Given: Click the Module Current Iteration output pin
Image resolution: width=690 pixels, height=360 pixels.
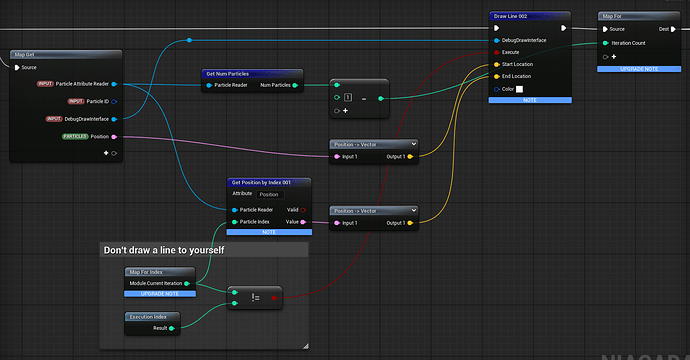Looking at the screenshot, I should coord(187,283).
